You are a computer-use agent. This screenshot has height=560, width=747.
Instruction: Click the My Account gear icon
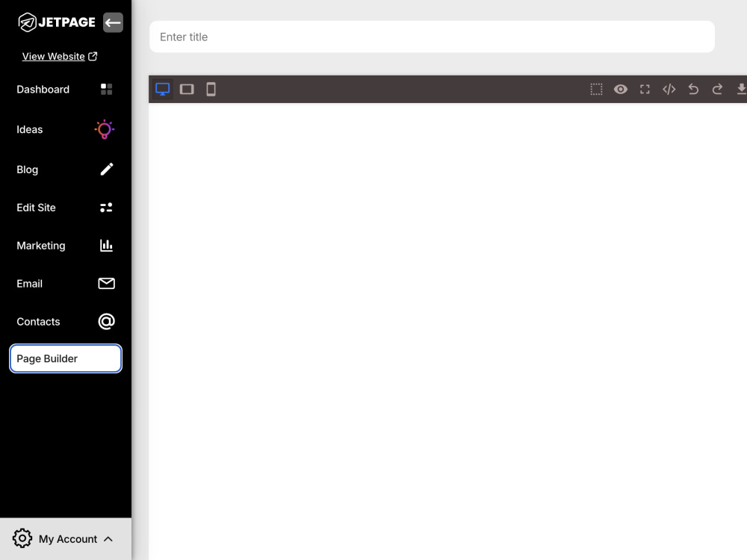point(22,538)
